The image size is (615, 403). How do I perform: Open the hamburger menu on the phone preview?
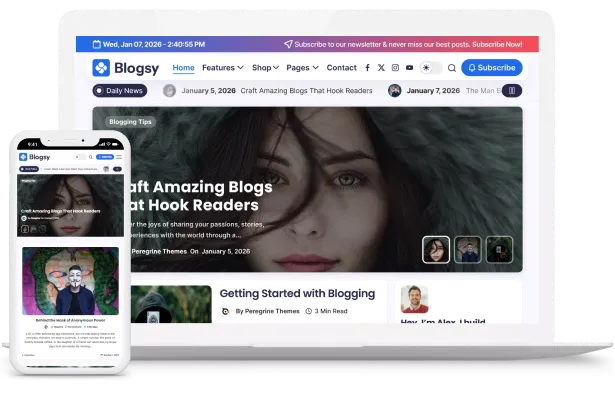pos(117,157)
